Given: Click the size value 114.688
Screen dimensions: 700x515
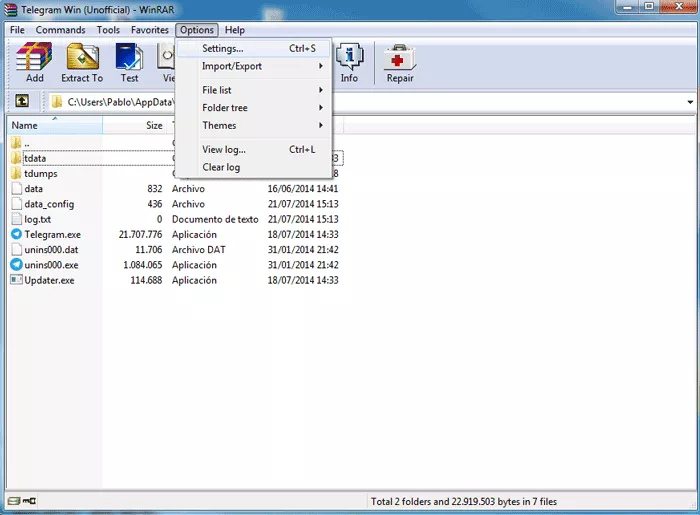Looking at the screenshot, I should pyautogui.click(x=146, y=280).
